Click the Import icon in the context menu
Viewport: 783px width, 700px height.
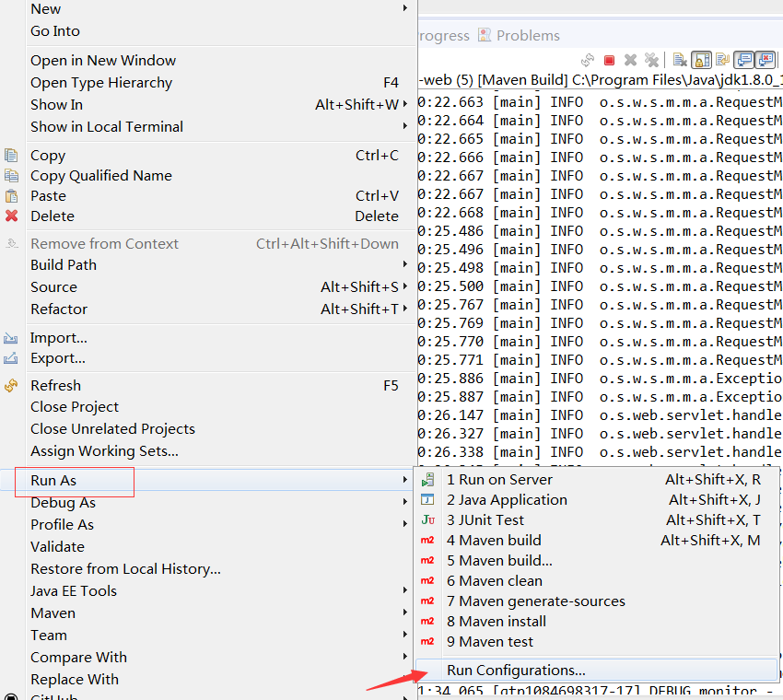coord(10,338)
